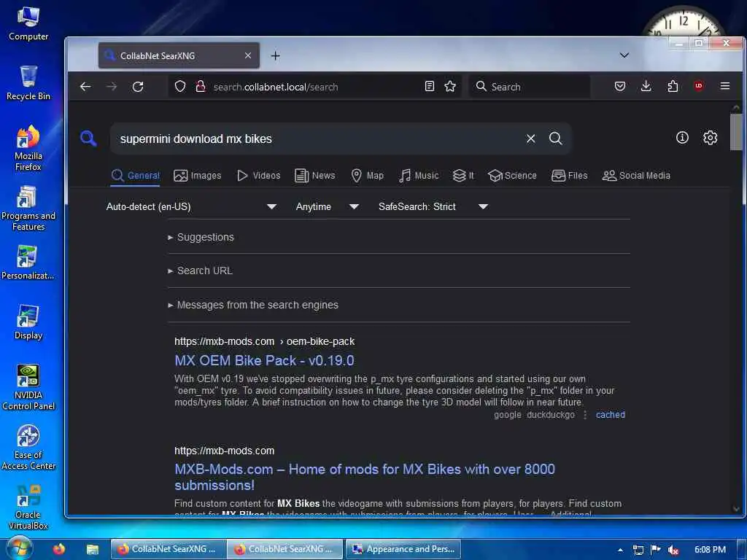This screenshot has height=560, width=747.
Task: Select the Oracle VirtualBox desktop shortcut
Action: pos(28,507)
